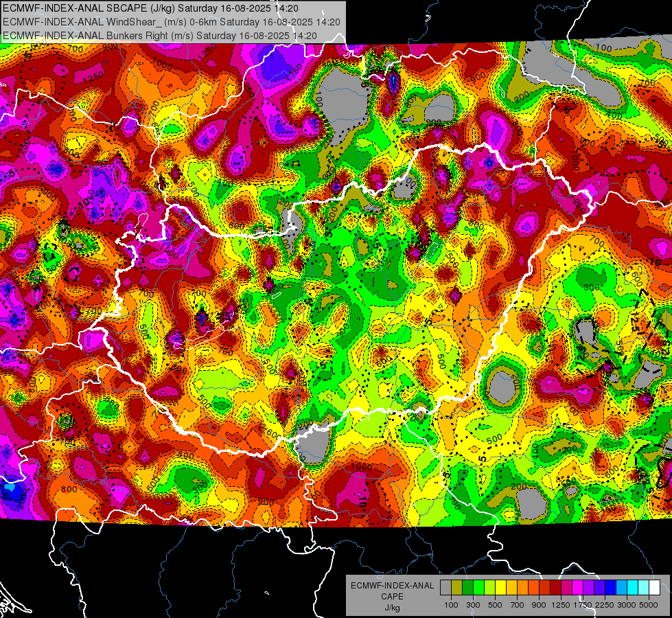Select the WindShear_ (m/s) 0-6km header line
The image size is (672, 618).
tap(172, 22)
